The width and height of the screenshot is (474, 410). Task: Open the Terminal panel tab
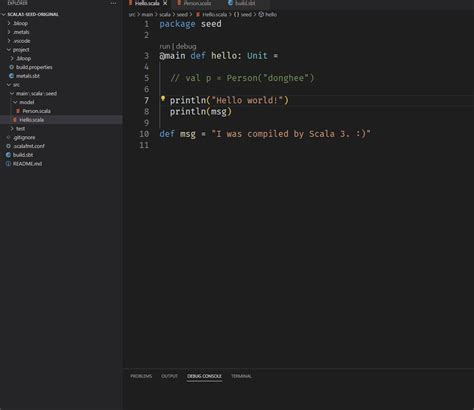tap(241, 376)
